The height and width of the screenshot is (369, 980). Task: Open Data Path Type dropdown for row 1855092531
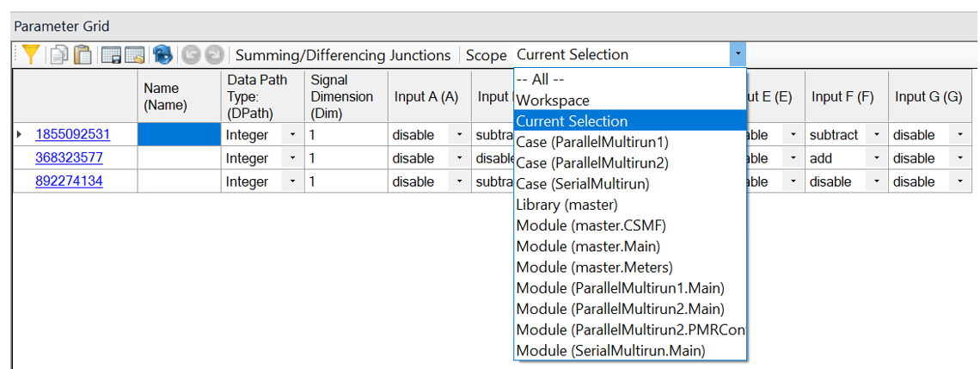tap(294, 135)
